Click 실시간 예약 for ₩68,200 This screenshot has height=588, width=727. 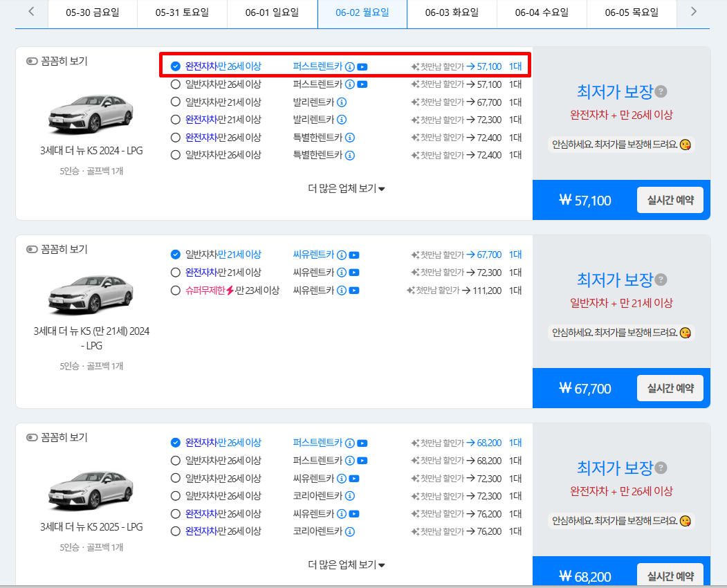(x=670, y=576)
